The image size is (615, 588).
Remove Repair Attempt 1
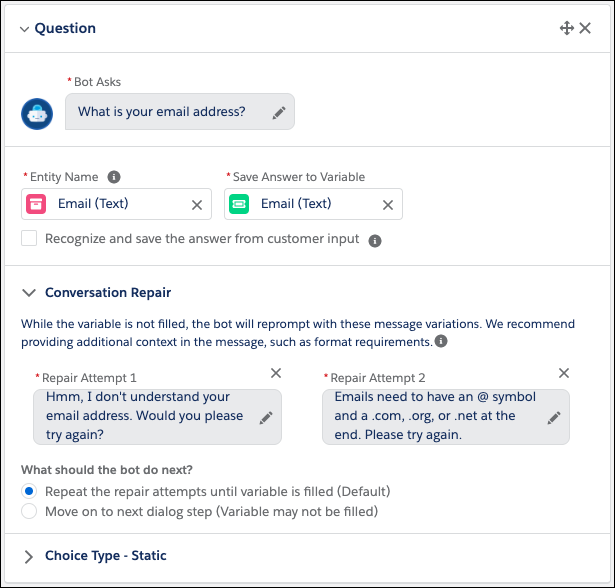276,373
